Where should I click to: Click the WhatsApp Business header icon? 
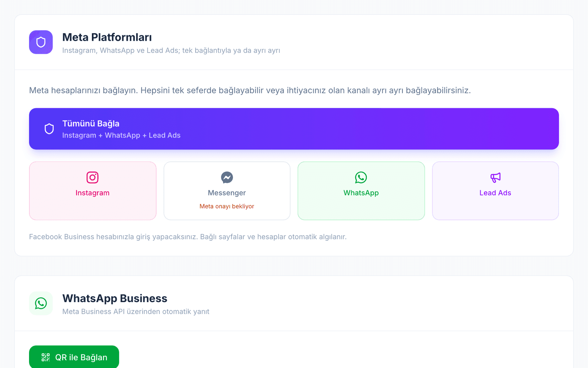click(x=41, y=303)
